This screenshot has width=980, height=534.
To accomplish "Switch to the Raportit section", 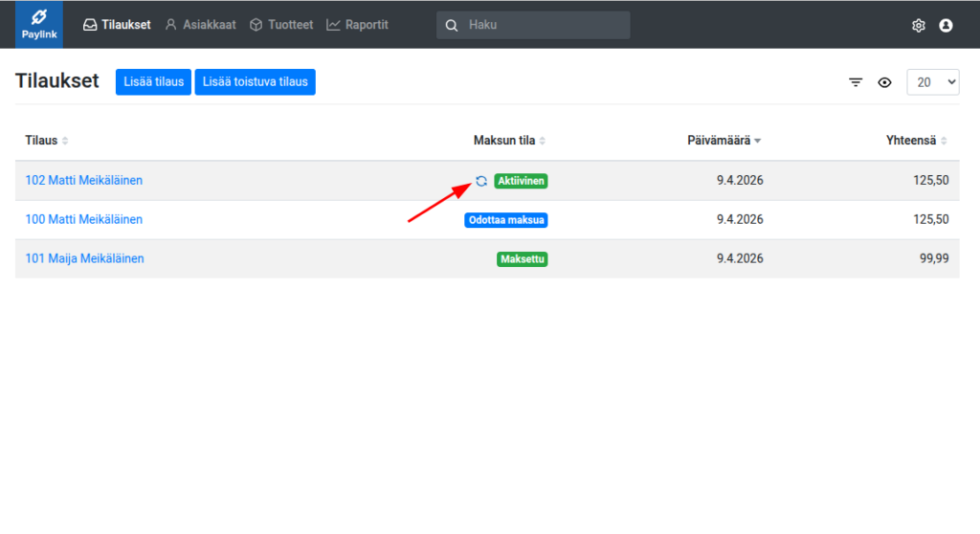I will coord(357,25).
